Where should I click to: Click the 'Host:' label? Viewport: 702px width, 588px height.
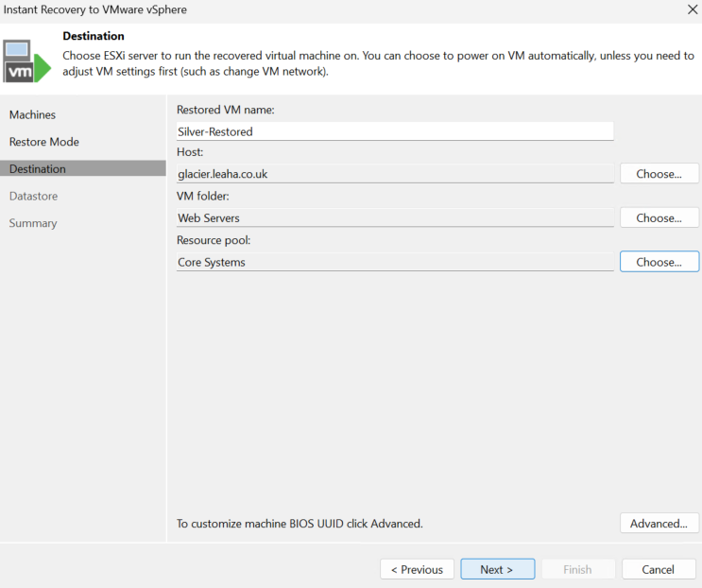coord(190,152)
